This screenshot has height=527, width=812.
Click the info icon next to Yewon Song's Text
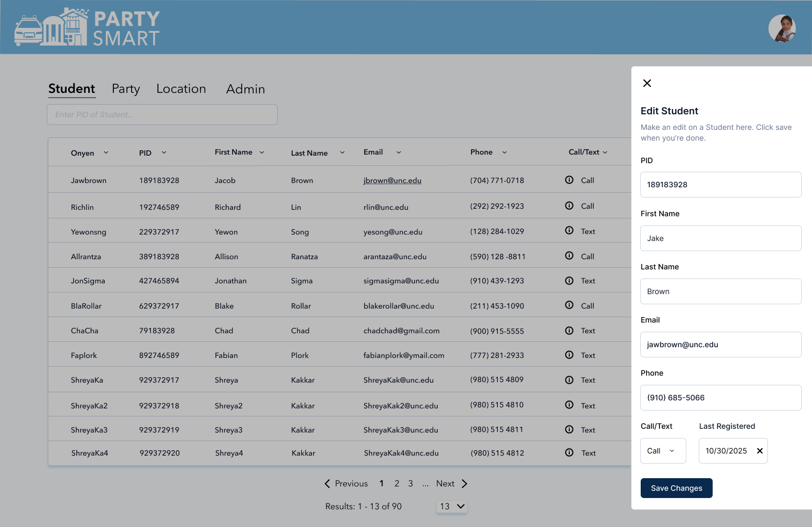coord(569,230)
